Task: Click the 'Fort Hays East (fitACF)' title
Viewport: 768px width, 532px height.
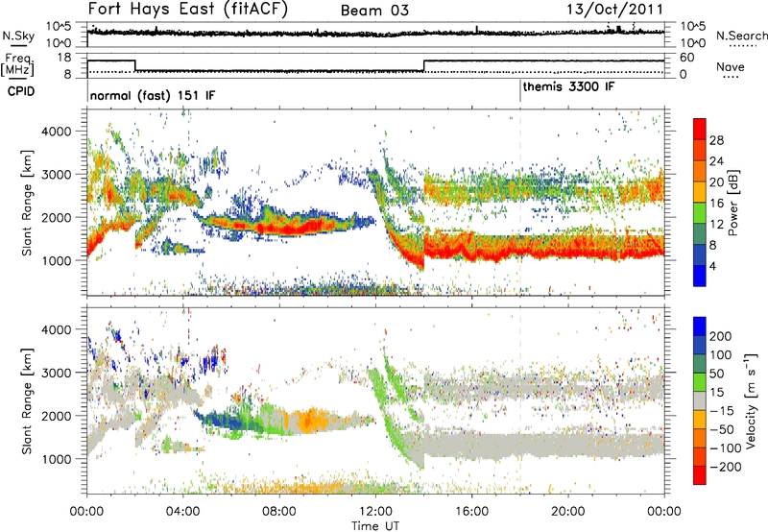Action: pyautogui.click(x=188, y=9)
